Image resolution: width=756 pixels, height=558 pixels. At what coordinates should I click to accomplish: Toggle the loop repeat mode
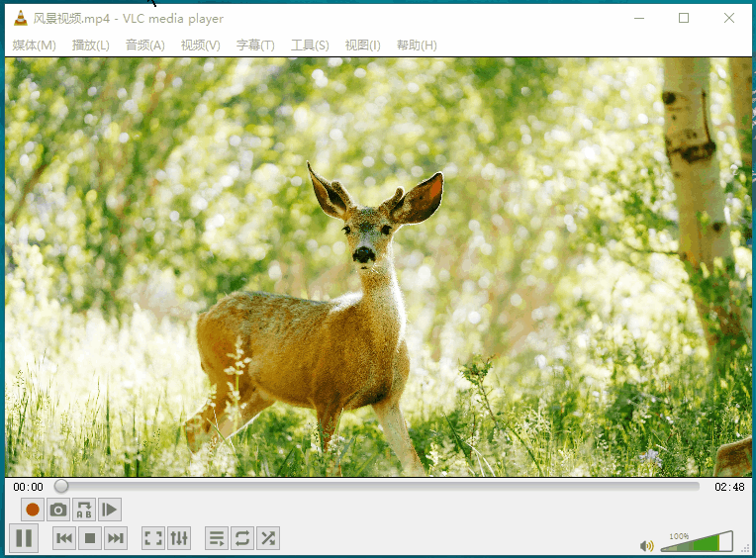tap(242, 538)
